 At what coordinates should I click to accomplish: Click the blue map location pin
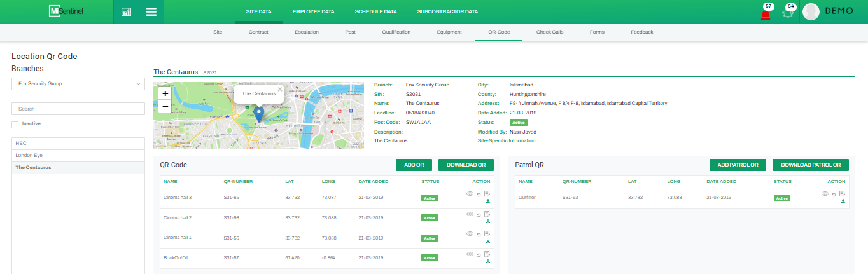(x=258, y=114)
